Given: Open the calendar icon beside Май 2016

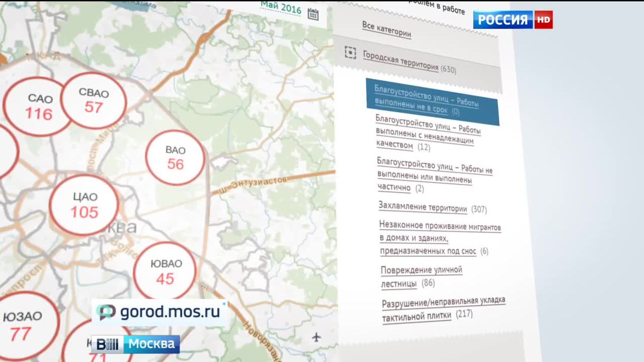Looking at the screenshot, I should (313, 14).
